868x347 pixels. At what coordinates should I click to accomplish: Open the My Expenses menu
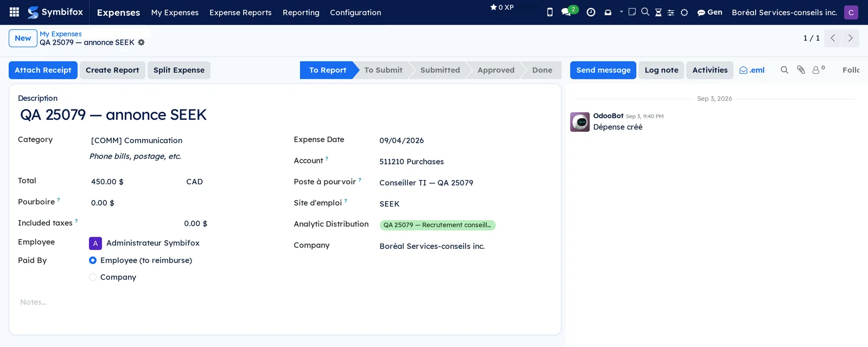click(x=175, y=12)
